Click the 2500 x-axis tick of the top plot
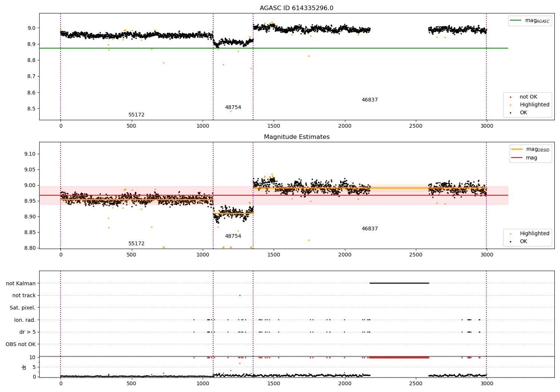Image resolution: width=560 pixels, height=392 pixels. click(x=416, y=126)
